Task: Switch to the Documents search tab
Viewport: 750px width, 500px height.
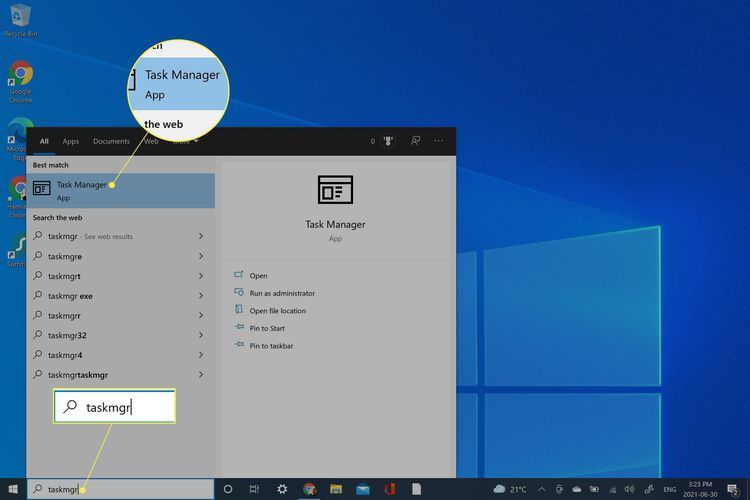Action: pos(111,141)
